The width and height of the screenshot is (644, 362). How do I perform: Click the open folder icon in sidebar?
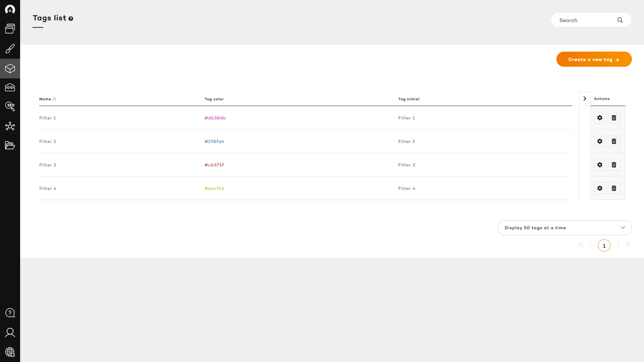coord(10,145)
